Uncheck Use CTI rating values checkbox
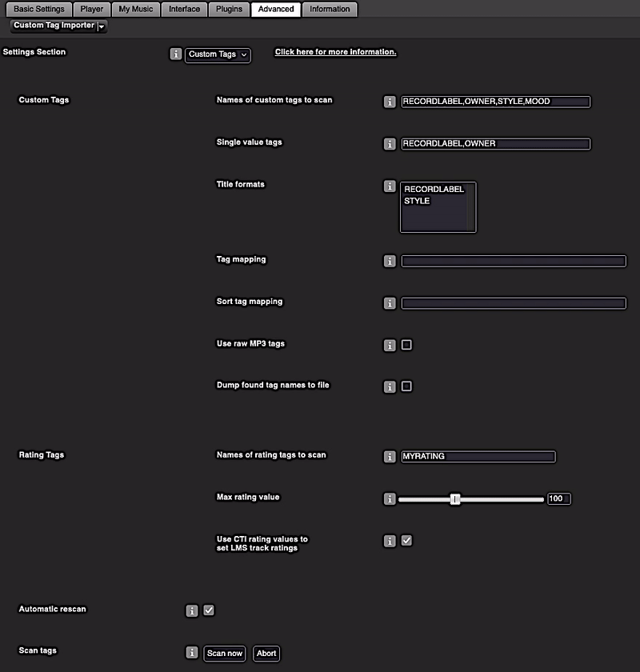This screenshot has width=640, height=672. (x=406, y=541)
